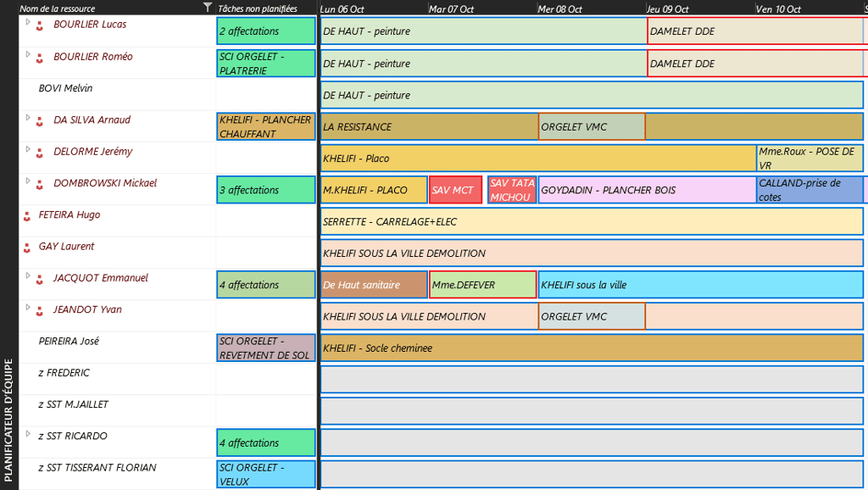Select BOURLIER Lucas's DAMELET DDE task
The width and height of the screenshot is (868, 490).
pyautogui.click(x=757, y=31)
